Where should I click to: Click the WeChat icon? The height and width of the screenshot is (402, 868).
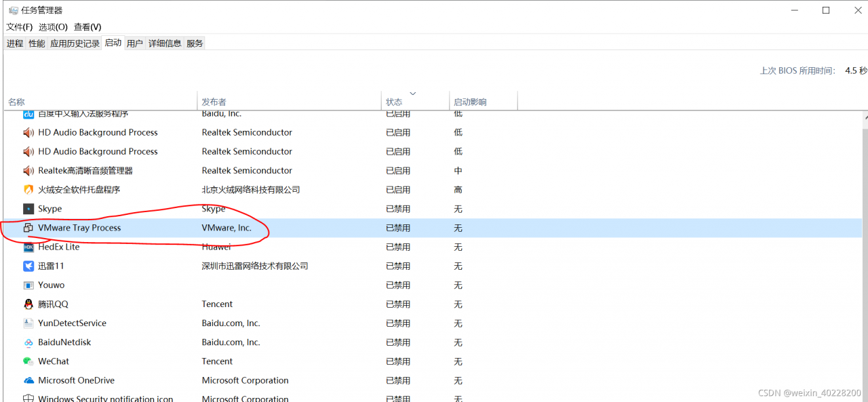[28, 361]
